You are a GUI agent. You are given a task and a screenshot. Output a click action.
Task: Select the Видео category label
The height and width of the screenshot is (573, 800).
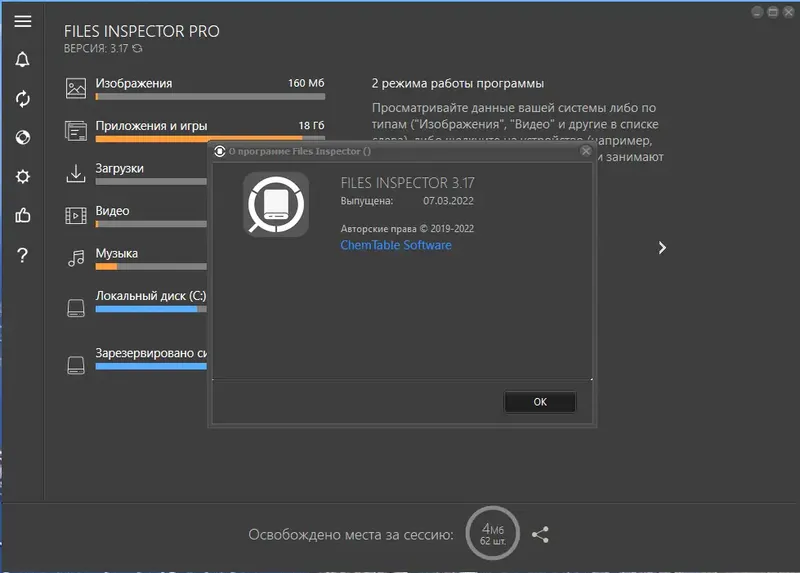coord(112,211)
